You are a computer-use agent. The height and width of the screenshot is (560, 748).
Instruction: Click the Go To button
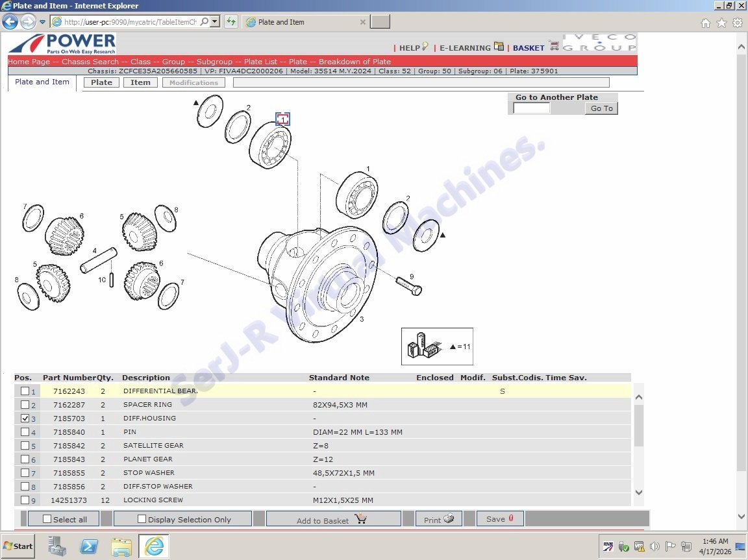coord(601,108)
